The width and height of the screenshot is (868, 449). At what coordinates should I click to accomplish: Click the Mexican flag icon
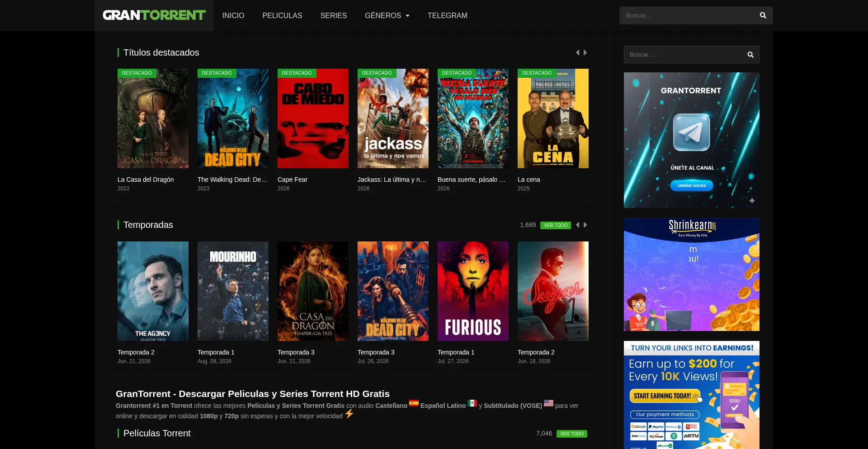click(472, 403)
